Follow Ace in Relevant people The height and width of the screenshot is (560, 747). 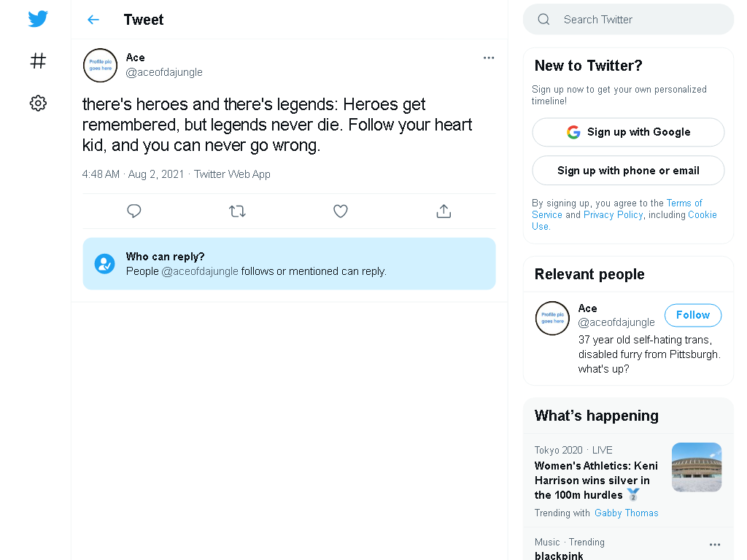[693, 315]
